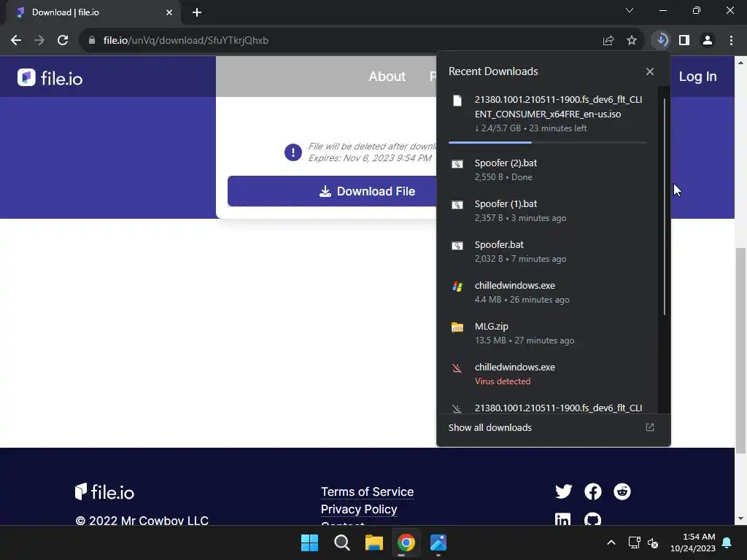Switch to the Download | file.io tab

pyautogui.click(x=93, y=12)
